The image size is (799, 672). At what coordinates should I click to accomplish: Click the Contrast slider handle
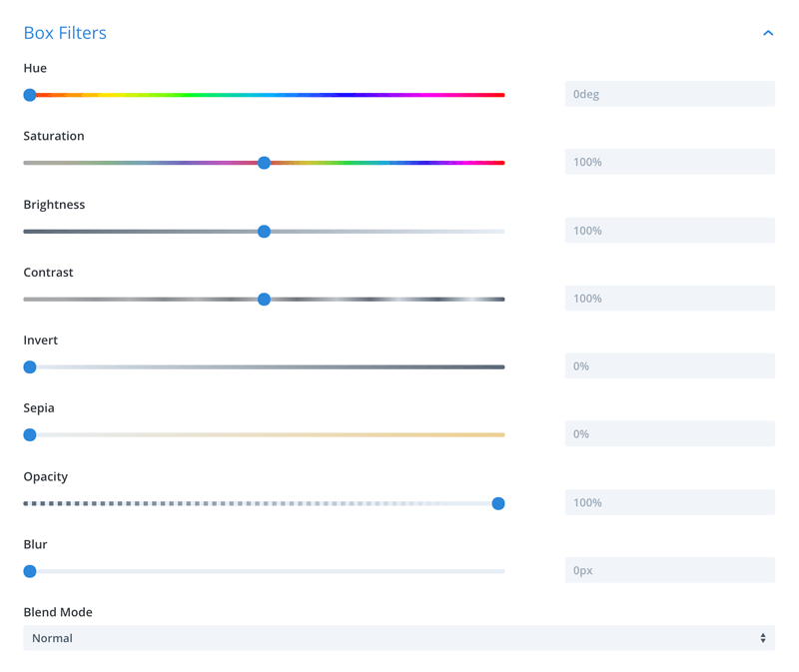264,300
